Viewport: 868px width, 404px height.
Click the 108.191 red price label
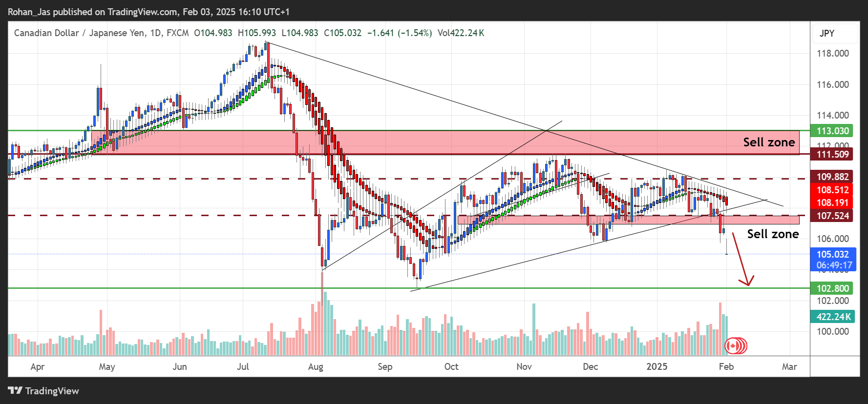click(832, 202)
